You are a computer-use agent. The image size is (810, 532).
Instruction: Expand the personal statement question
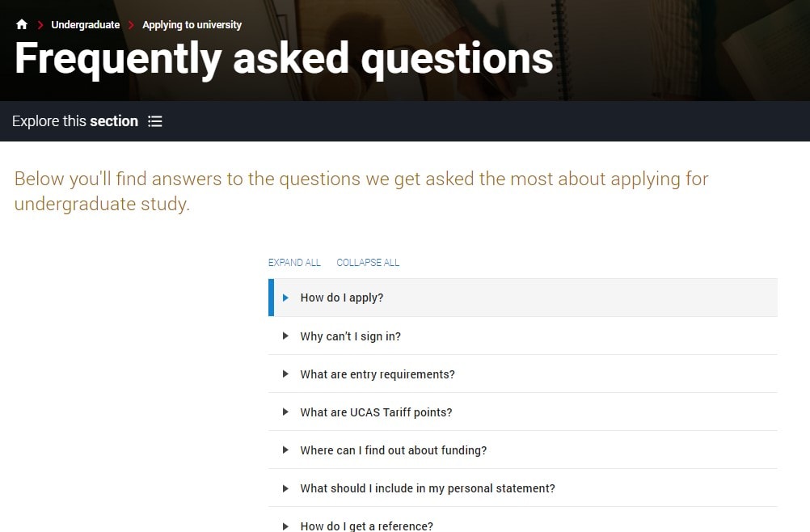[x=428, y=488]
